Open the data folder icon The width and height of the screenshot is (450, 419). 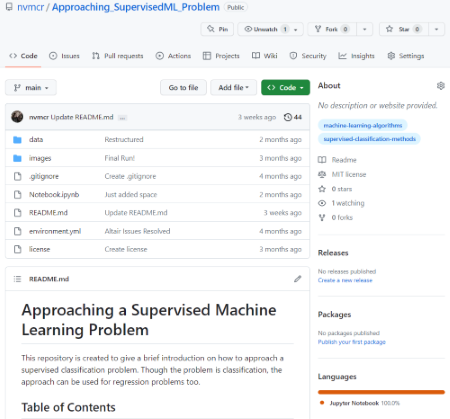(x=17, y=140)
